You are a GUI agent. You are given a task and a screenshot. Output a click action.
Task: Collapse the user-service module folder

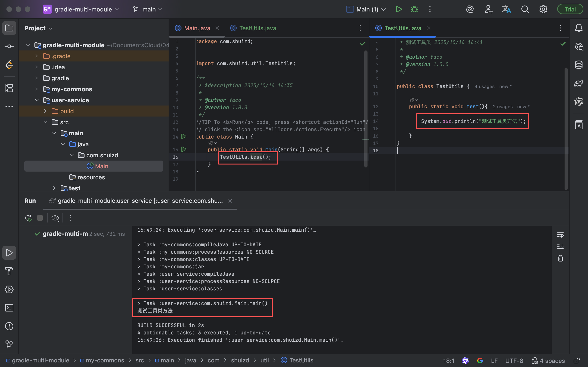(x=37, y=100)
